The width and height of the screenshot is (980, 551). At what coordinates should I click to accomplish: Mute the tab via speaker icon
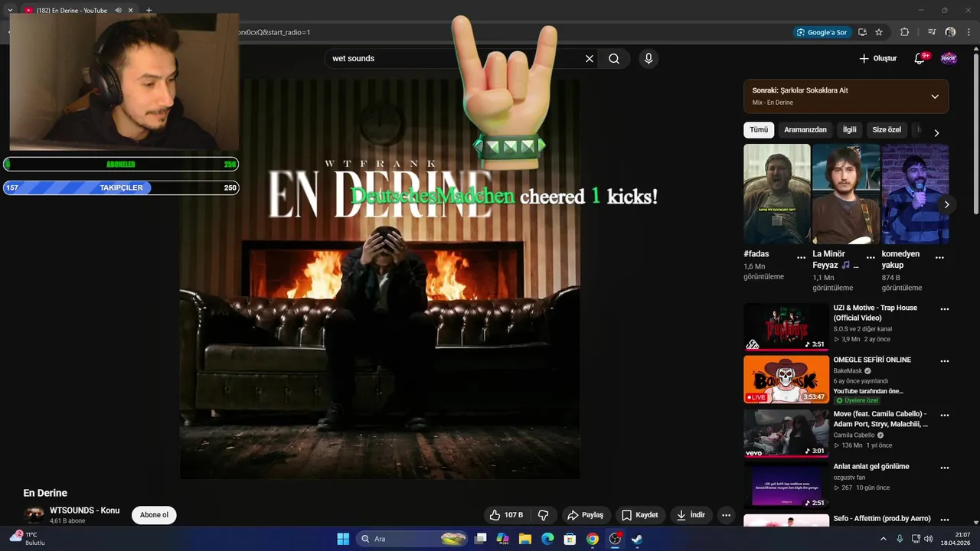click(119, 11)
